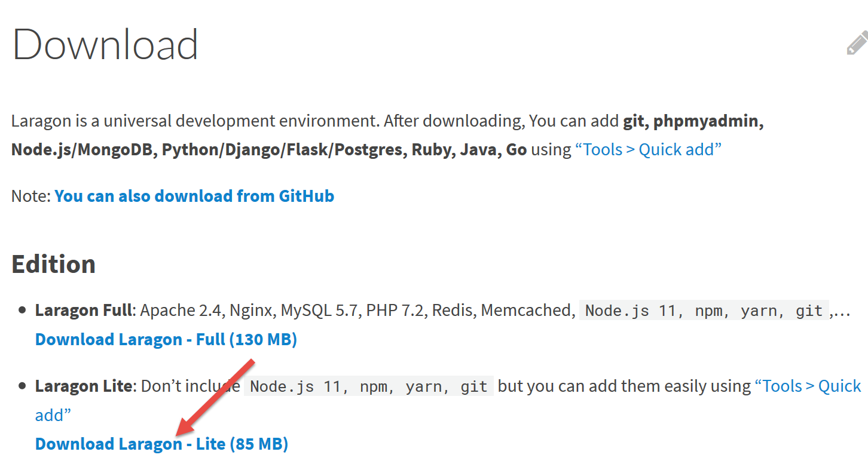Open "Tools > Quick add" link in intro paragraph

(648, 149)
